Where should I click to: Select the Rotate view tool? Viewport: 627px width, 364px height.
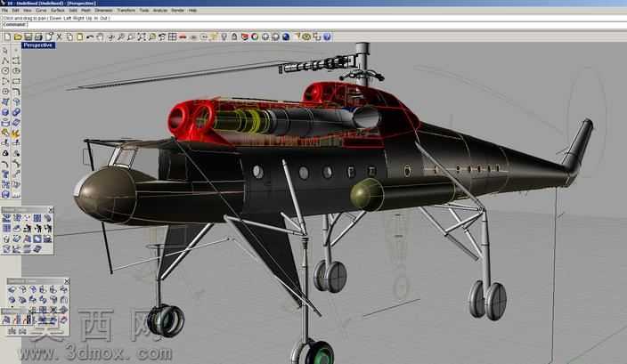[110, 36]
